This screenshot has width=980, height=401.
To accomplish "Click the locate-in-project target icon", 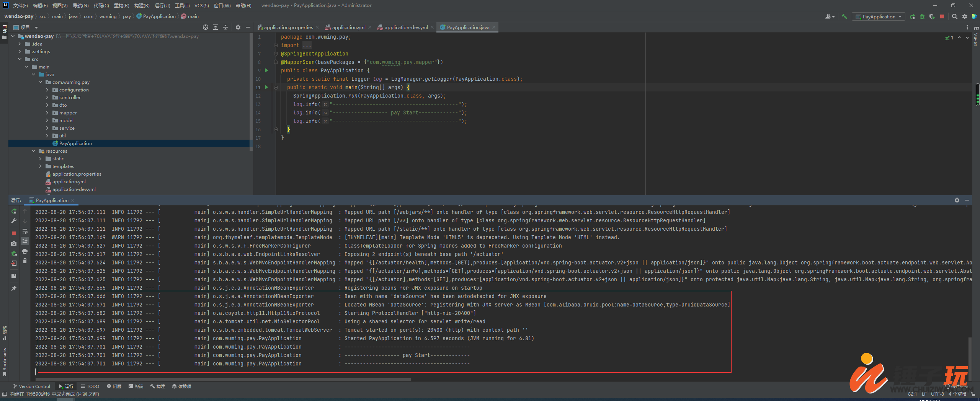I will click(x=206, y=27).
